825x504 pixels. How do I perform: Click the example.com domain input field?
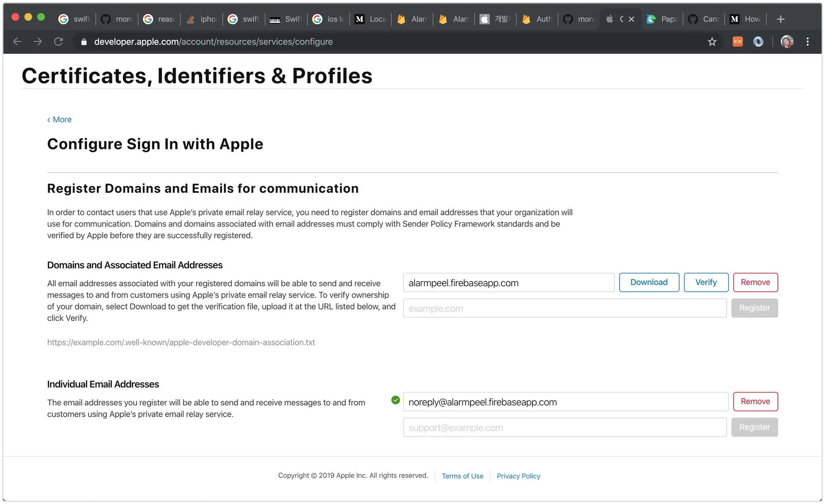[564, 308]
